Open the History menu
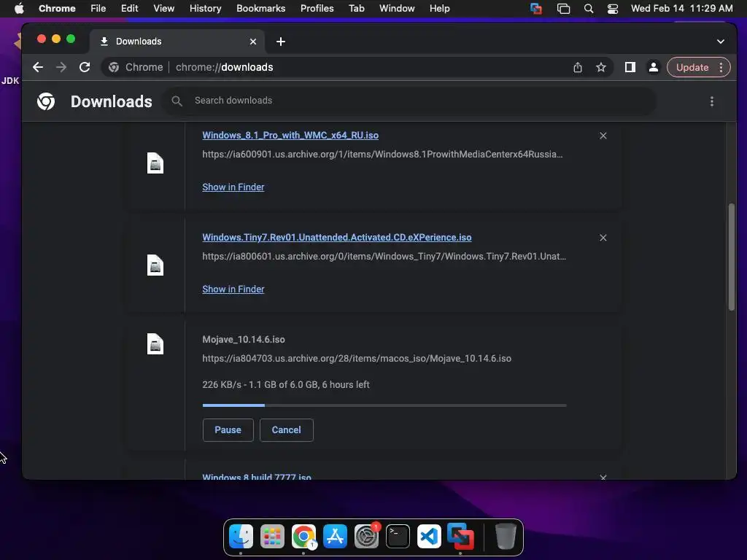The image size is (747, 560). [x=205, y=9]
